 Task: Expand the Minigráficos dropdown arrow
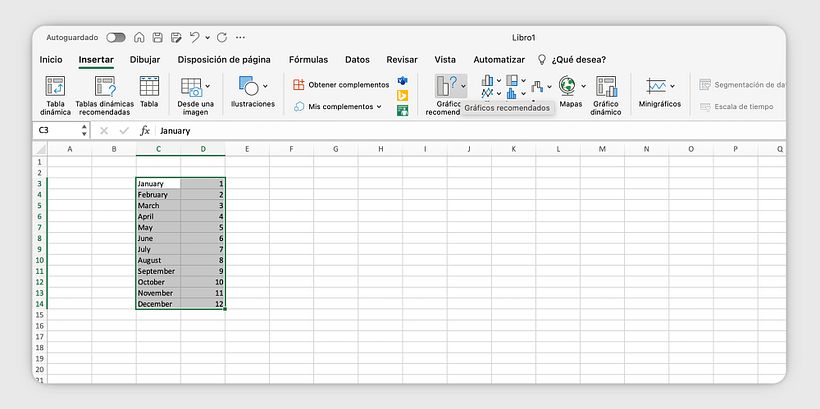(x=672, y=86)
